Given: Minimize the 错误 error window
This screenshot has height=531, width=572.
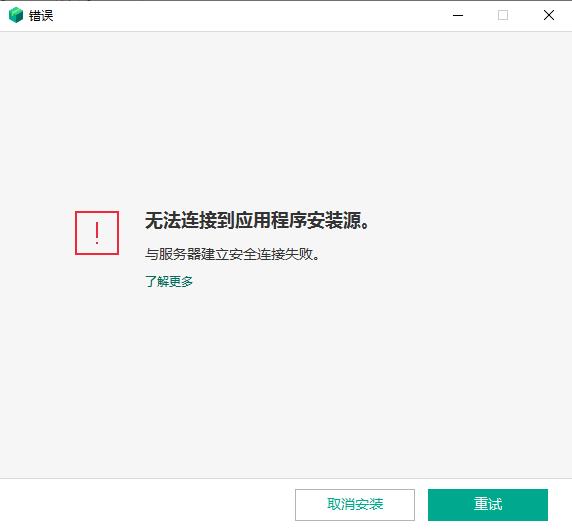Looking at the screenshot, I should (x=458, y=15).
